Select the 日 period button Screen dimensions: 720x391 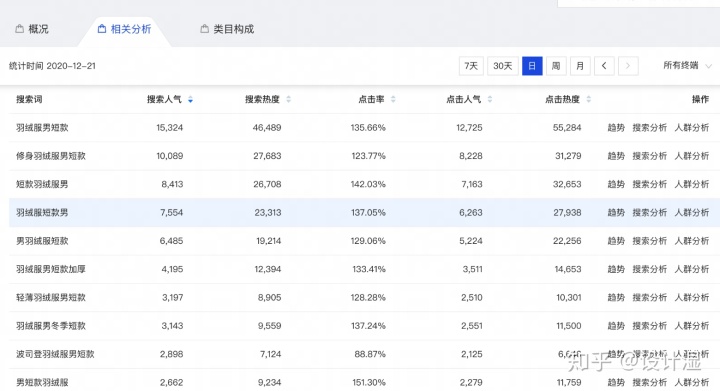point(532,66)
